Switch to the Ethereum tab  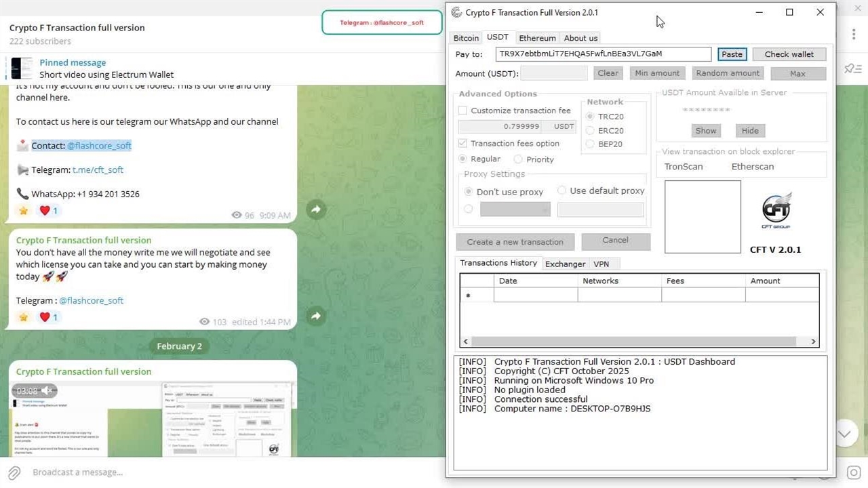coord(537,38)
